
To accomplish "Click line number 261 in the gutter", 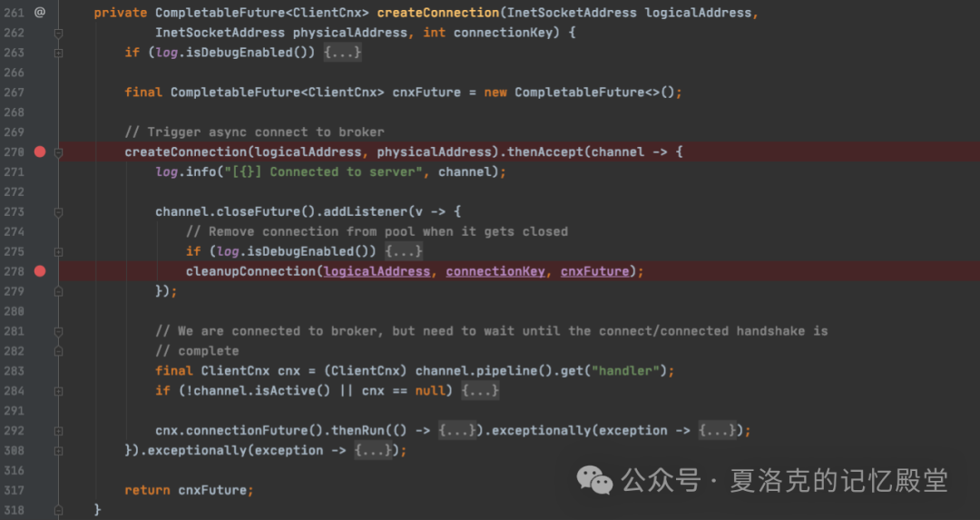I will pyautogui.click(x=14, y=13).
